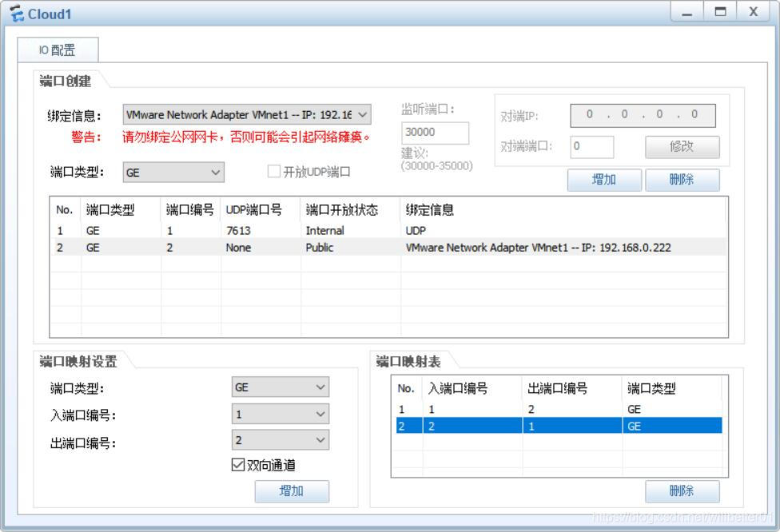Click the 对端端口 input field
Viewport: 780px width, 532px height.
[591, 146]
